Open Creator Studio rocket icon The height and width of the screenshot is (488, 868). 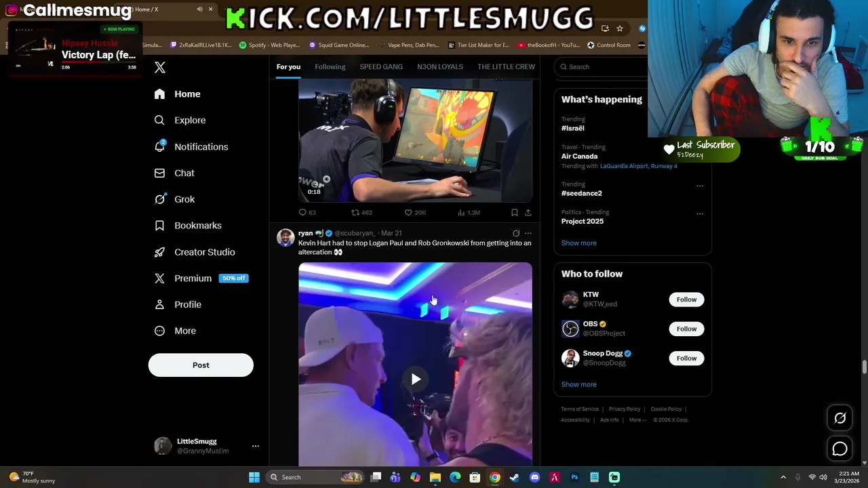(x=159, y=252)
